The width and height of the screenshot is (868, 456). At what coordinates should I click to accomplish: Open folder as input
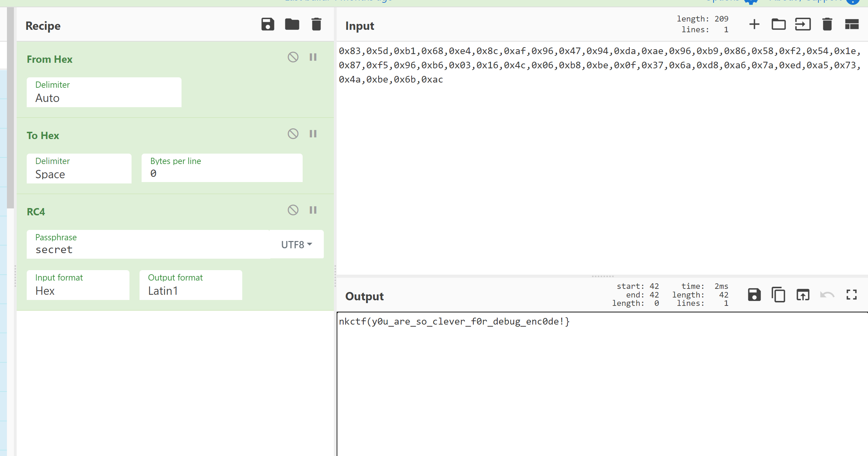[x=778, y=24]
